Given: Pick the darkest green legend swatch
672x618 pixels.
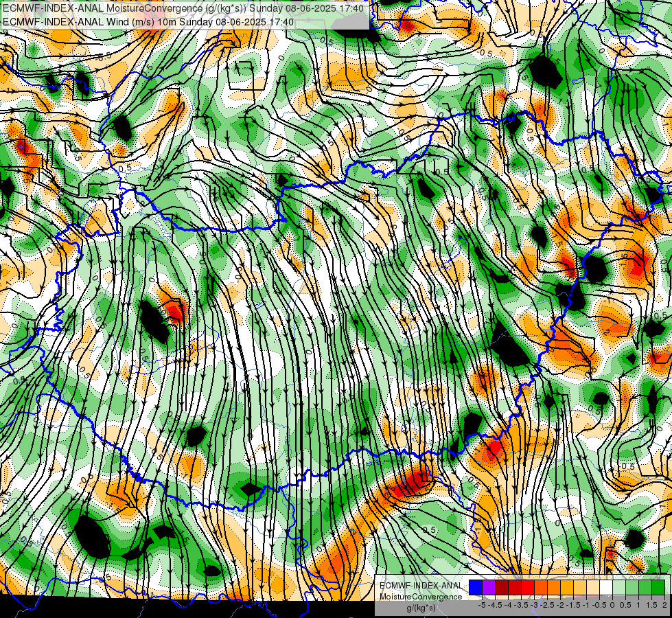Looking at the screenshot, I should point(658,587).
